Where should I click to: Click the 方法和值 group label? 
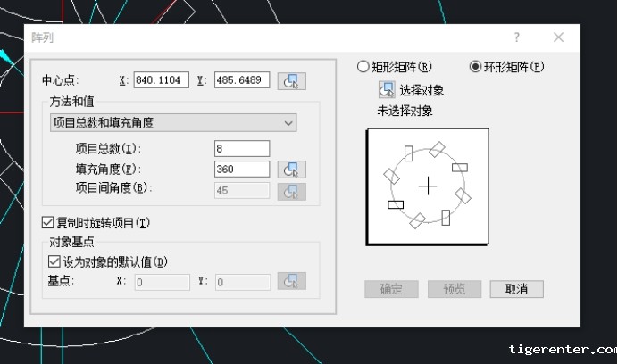[x=71, y=102]
